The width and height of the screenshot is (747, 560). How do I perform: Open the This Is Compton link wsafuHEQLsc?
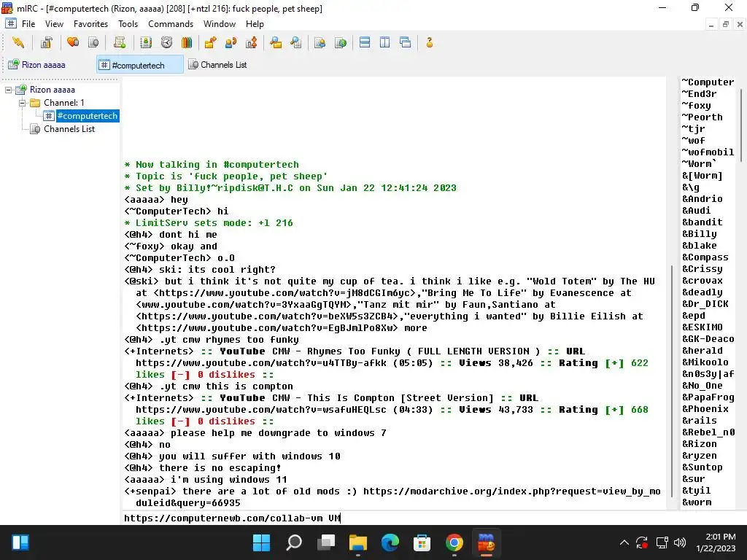click(261, 410)
